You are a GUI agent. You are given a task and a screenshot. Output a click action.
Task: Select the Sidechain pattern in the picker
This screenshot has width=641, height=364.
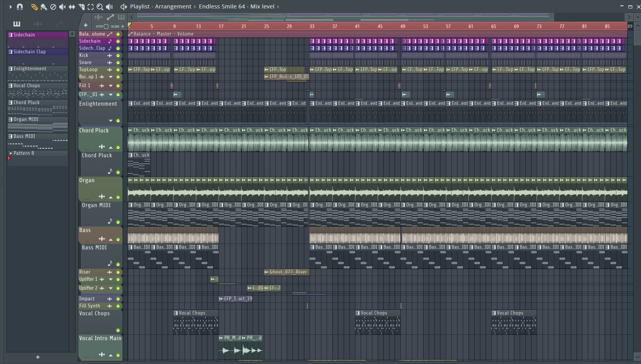pos(38,35)
